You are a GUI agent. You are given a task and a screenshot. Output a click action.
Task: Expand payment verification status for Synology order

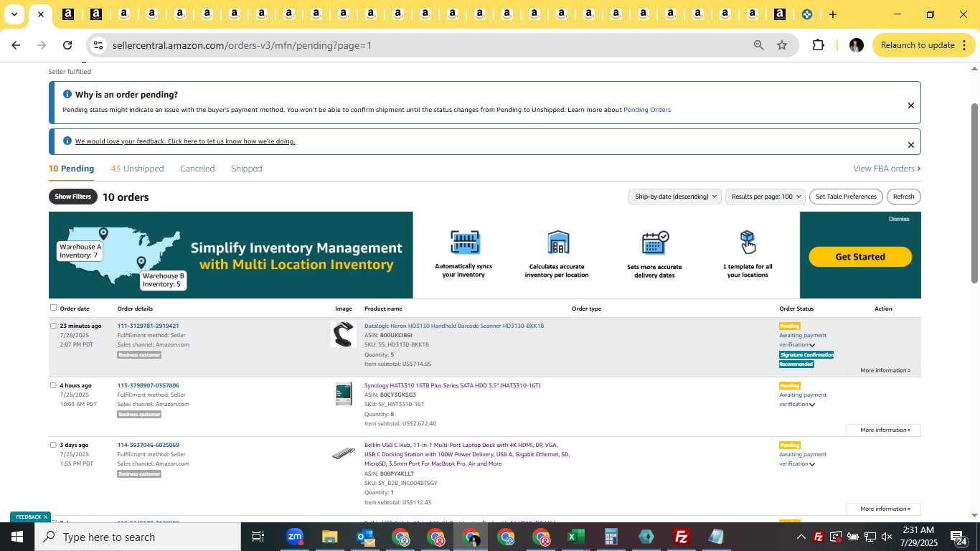point(812,405)
